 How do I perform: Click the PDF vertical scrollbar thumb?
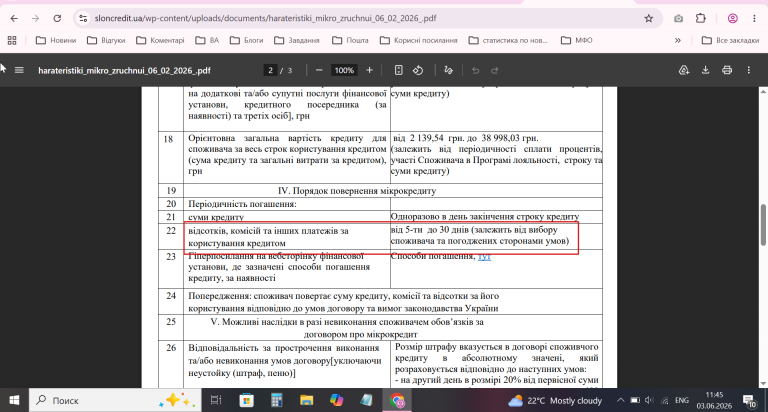point(763,224)
